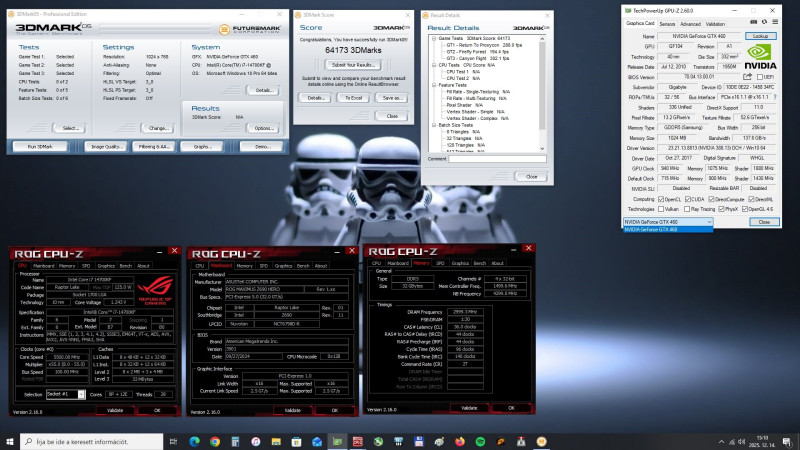
Task: Click the Run 3DMark button
Action: pos(40,146)
